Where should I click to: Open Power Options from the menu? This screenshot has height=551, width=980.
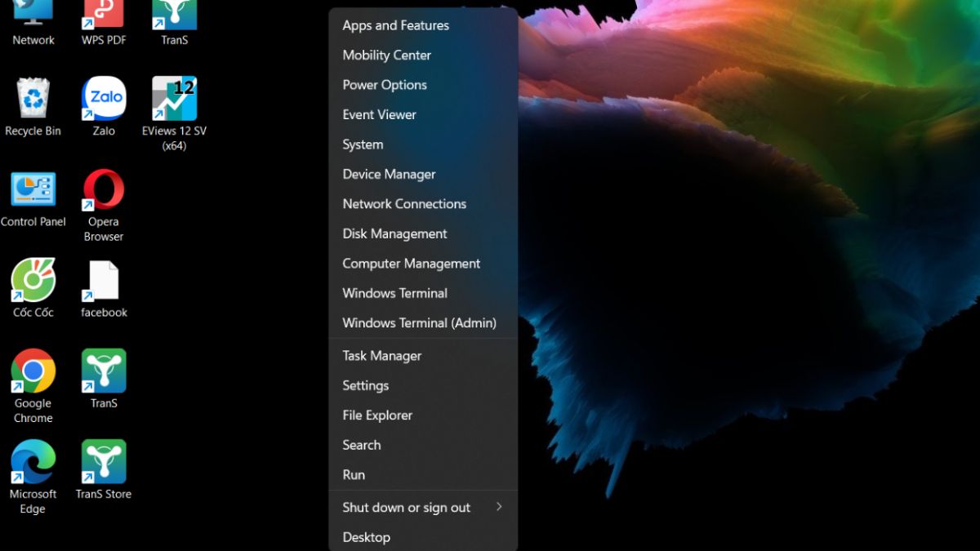pos(385,85)
